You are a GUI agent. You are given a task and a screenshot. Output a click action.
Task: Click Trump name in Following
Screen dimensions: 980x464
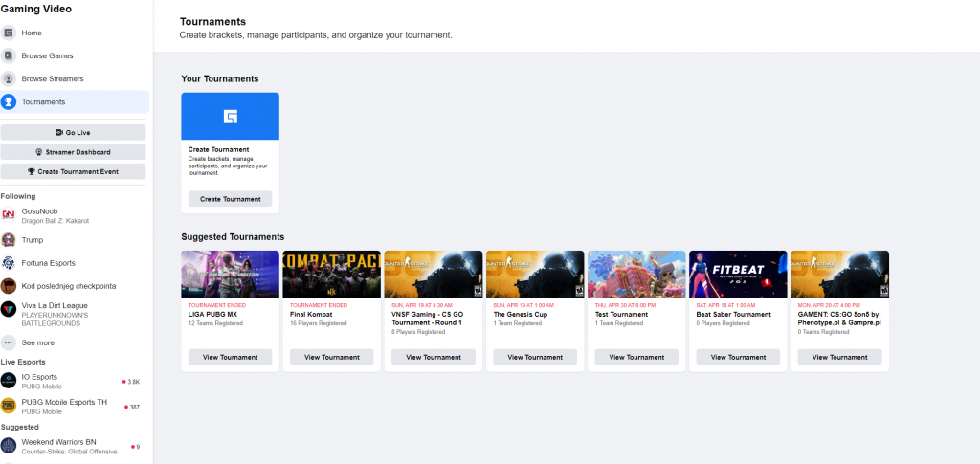pyautogui.click(x=33, y=240)
